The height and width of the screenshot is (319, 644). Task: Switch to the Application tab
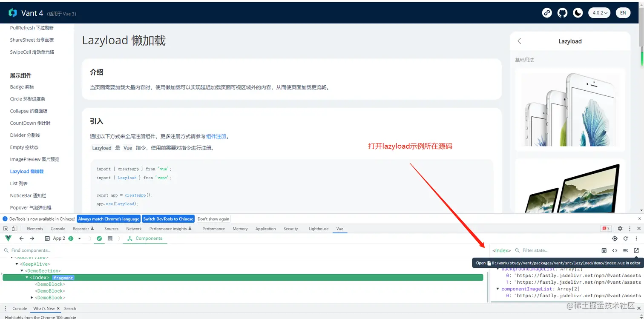coord(265,229)
